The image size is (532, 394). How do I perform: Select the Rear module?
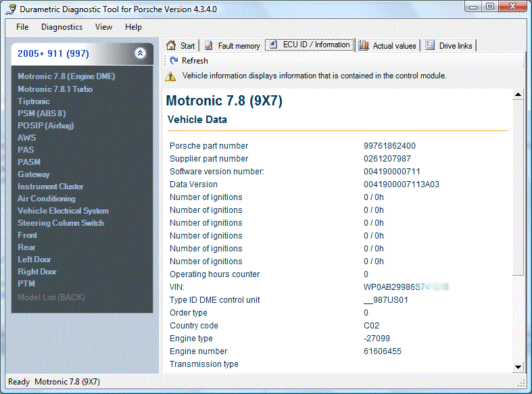click(x=26, y=247)
